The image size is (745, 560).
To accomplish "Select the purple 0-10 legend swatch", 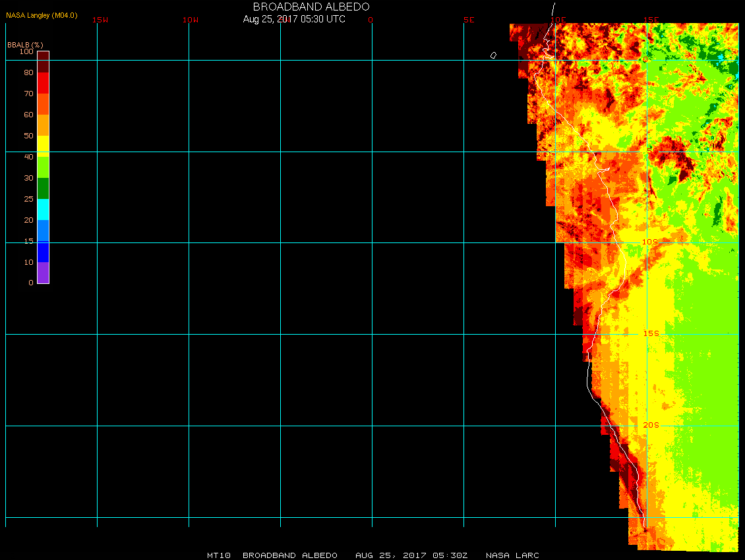I will [x=43, y=273].
